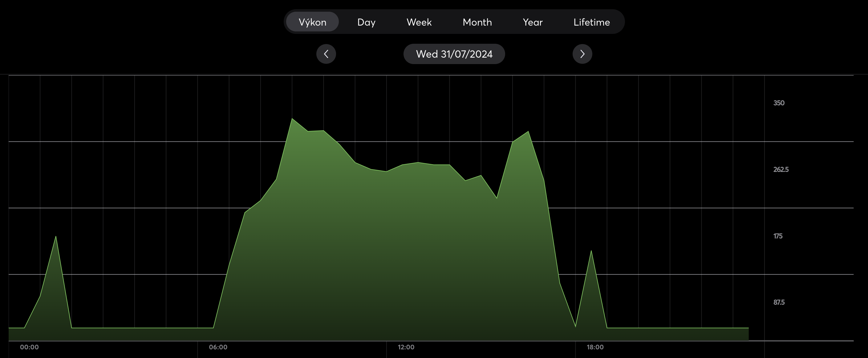868x358 pixels.
Task: Click the 12:00 time axis label
Action: click(x=406, y=347)
